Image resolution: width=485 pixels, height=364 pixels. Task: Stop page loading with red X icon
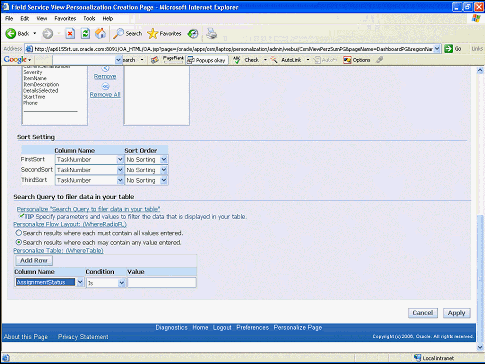point(70,33)
